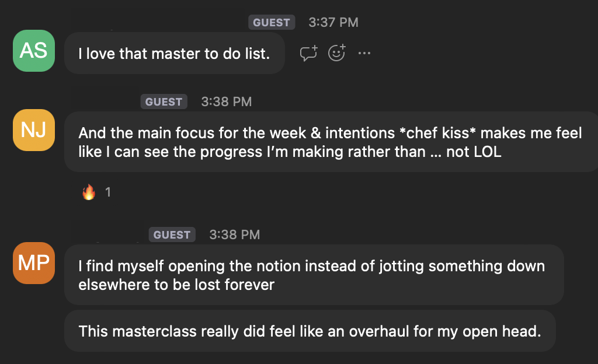Image resolution: width=598 pixels, height=364 pixels.
Task: Click the fire emoji reaction
Action: click(x=89, y=192)
